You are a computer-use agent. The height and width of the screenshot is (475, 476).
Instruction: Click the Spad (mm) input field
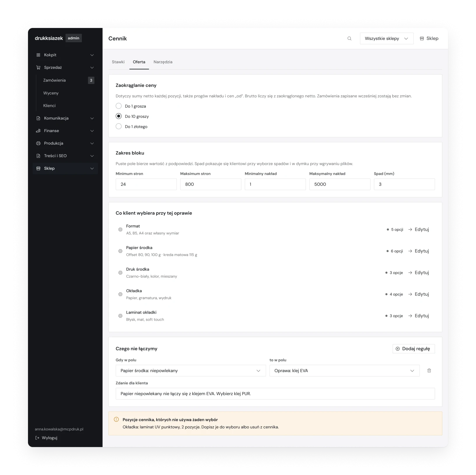[x=404, y=184]
